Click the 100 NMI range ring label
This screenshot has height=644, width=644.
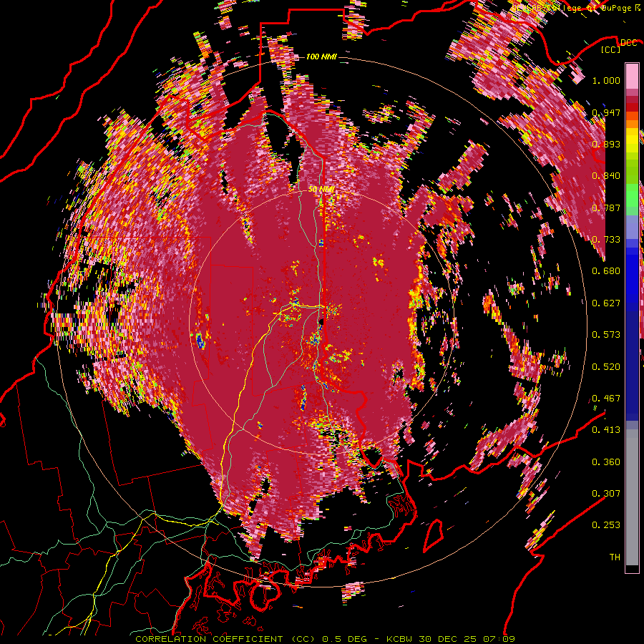click(321, 57)
